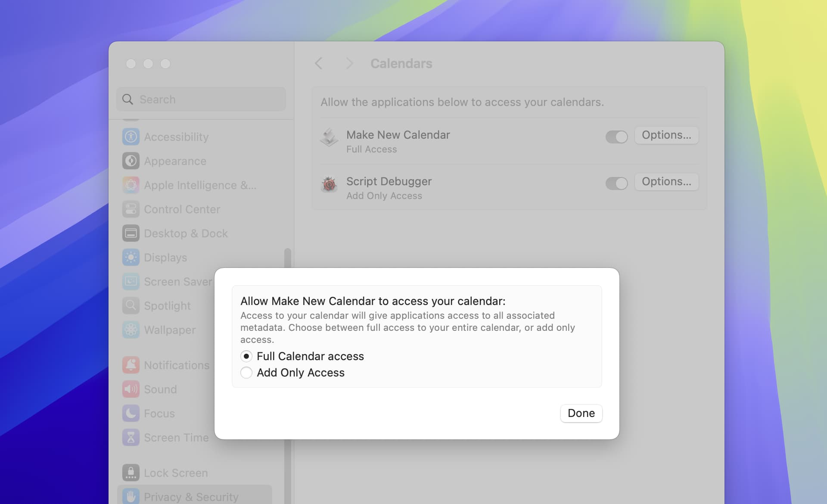Open the Desktop & Dock settings icon
Viewport: 827px width, 504px height.
131,233
